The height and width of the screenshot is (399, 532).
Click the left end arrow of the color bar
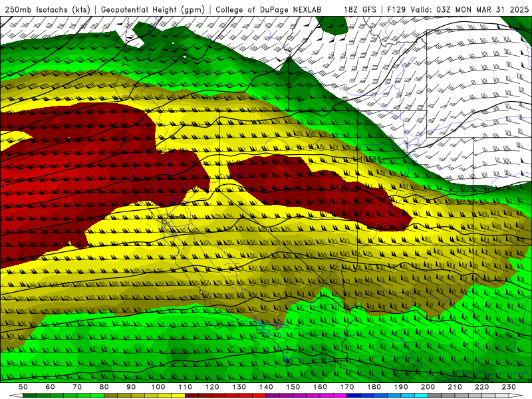click(x=16, y=396)
